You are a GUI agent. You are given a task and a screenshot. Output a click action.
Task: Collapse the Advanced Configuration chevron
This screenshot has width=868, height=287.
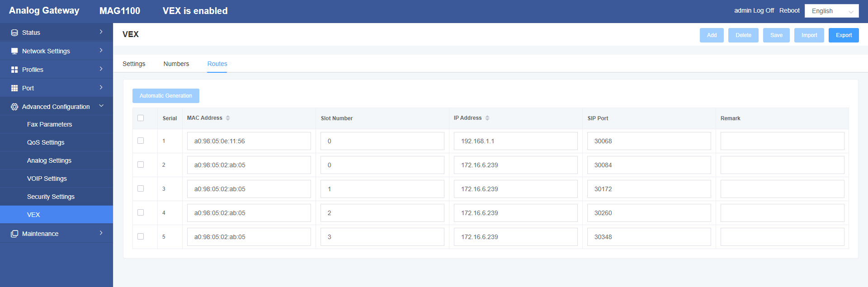pyautogui.click(x=101, y=106)
